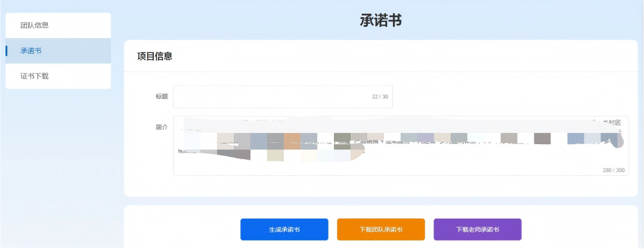Focus the 标题 text input field
644x249 pixels.
pos(268,97)
